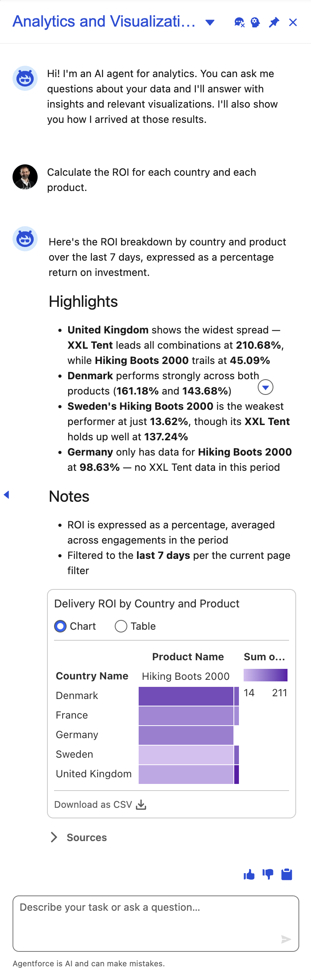This screenshot has width=311, height=980.
Task: Open the agent title dropdown arrow
Action: pos(210,22)
